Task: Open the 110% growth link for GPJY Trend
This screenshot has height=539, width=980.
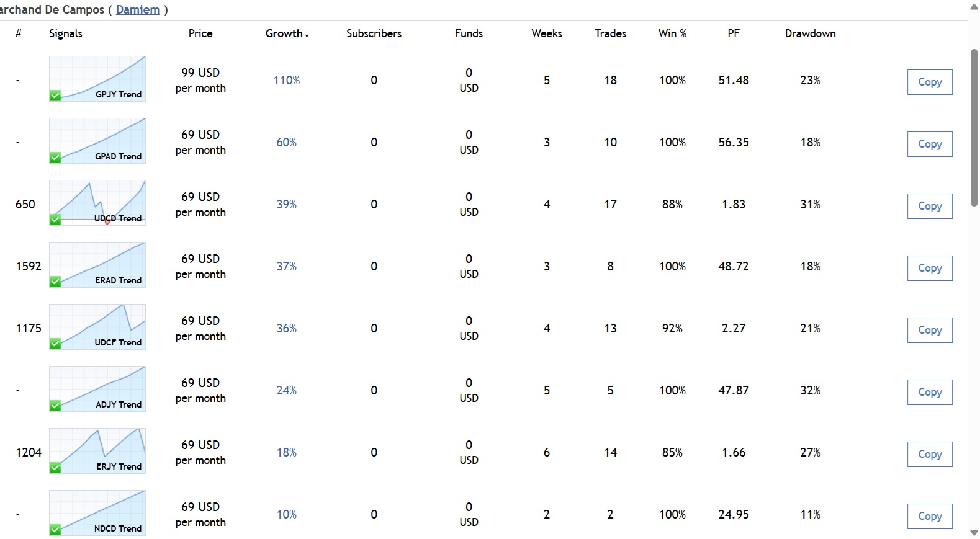Action: [287, 80]
